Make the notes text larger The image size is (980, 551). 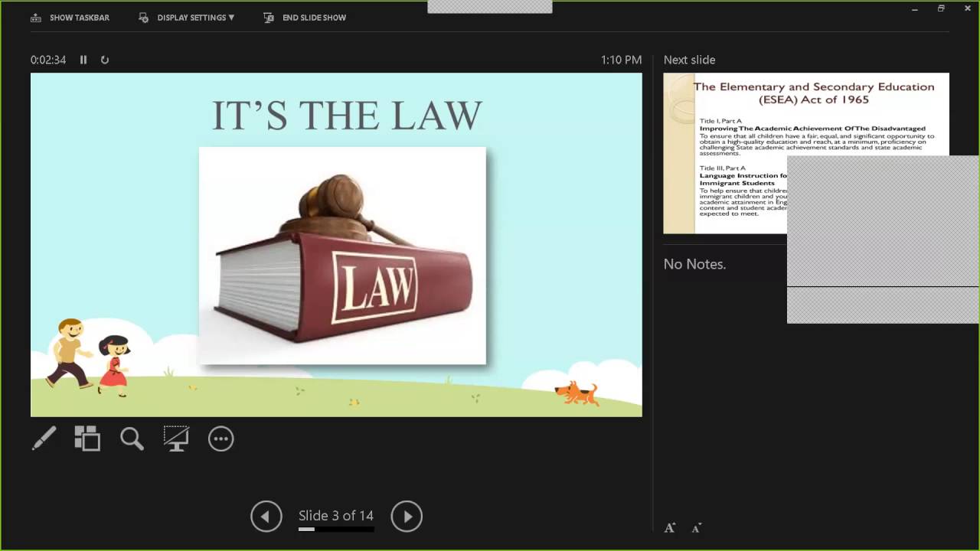670,528
